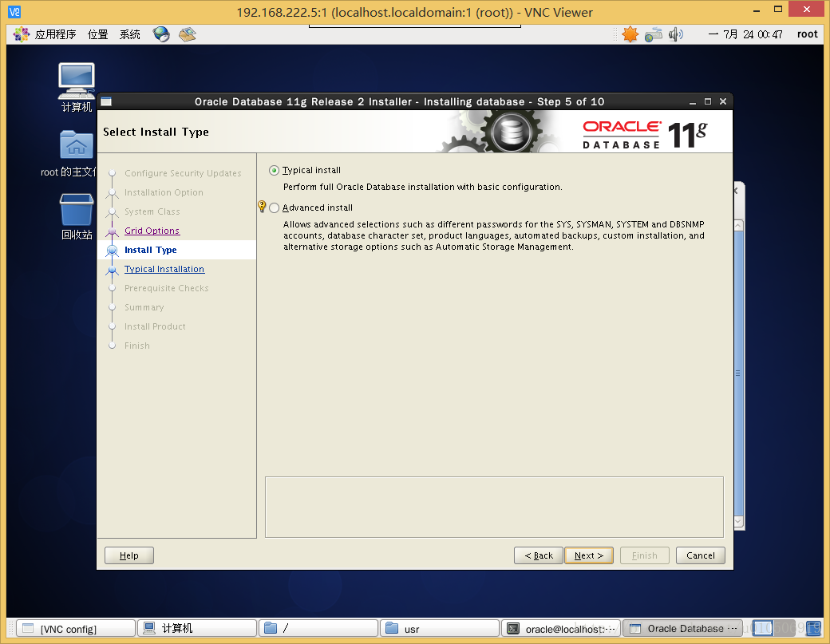The height and width of the screenshot is (644, 830).
Task: Click the Oracle Database 11g logo
Action: pos(645,134)
